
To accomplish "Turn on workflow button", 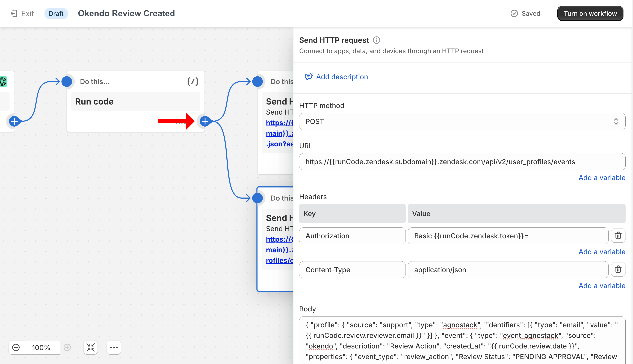I will tap(590, 13).
